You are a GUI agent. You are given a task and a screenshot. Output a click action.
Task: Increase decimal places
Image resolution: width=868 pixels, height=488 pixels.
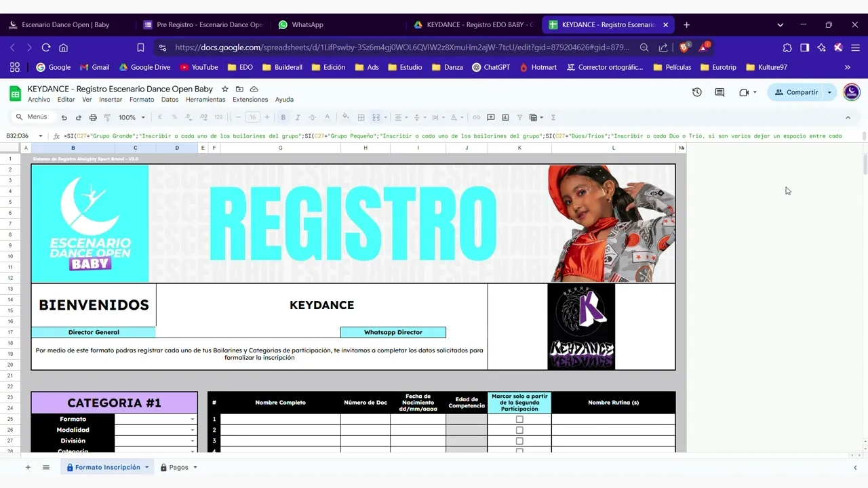[203, 117]
